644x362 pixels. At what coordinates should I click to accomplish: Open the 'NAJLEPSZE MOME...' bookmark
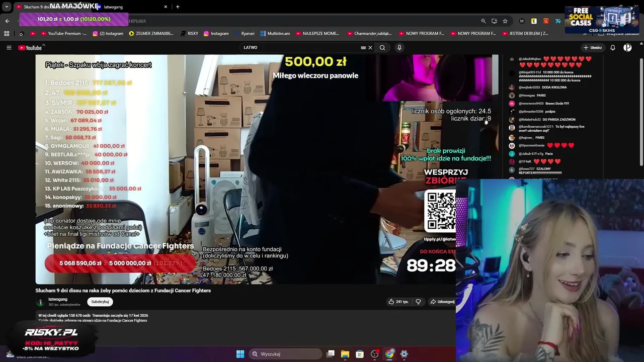(x=317, y=33)
